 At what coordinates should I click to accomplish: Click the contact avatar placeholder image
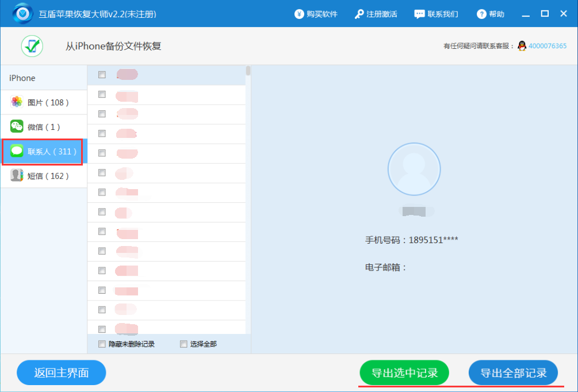click(414, 169)
